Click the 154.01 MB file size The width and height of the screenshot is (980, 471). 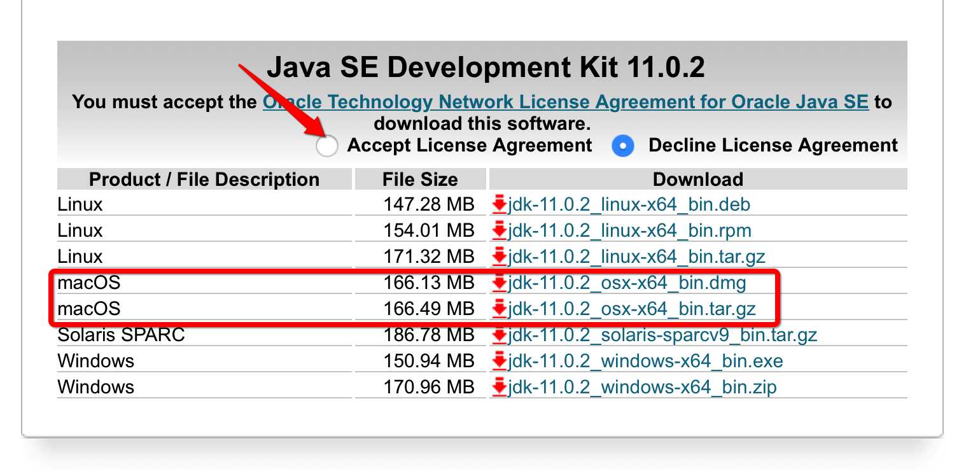tap(429, 230)
